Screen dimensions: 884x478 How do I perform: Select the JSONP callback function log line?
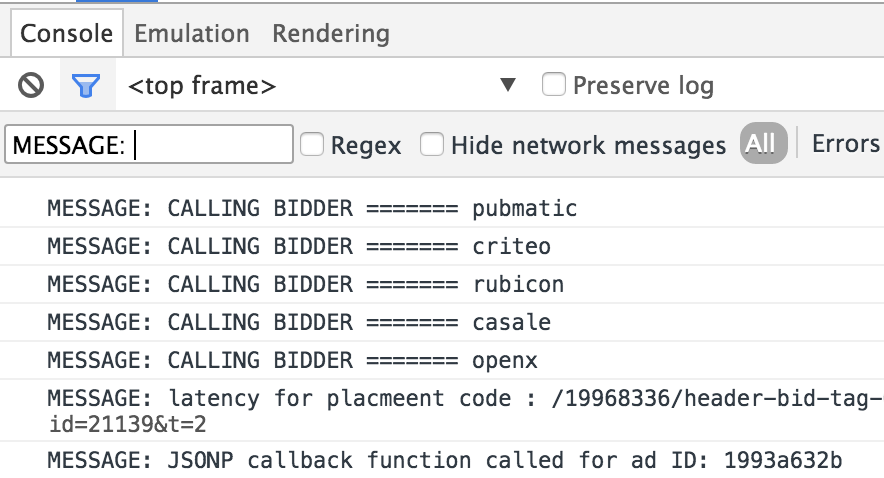coord(445,460)
